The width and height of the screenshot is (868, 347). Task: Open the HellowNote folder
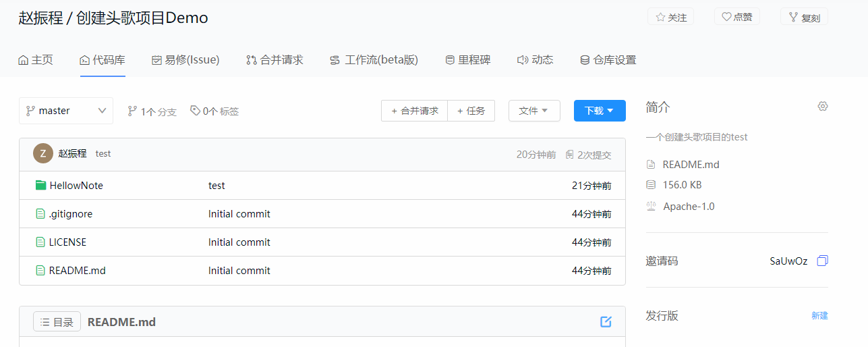76,186
